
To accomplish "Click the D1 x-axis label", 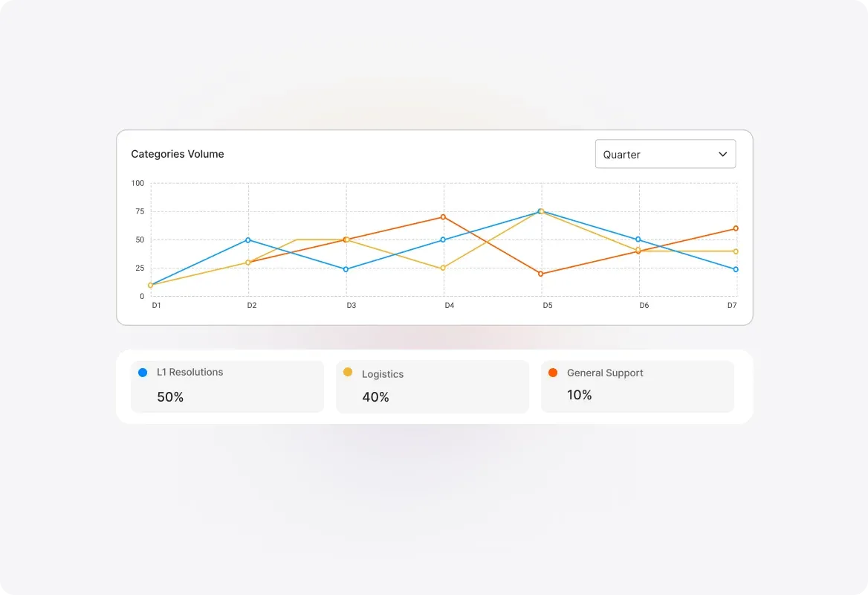I will tap(156, 305).
